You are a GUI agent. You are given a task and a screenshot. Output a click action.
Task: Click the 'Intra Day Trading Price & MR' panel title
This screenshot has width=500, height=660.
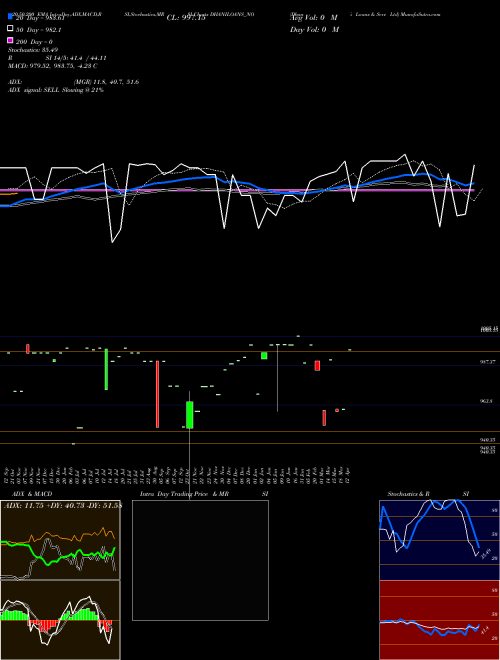click(184, 494)
